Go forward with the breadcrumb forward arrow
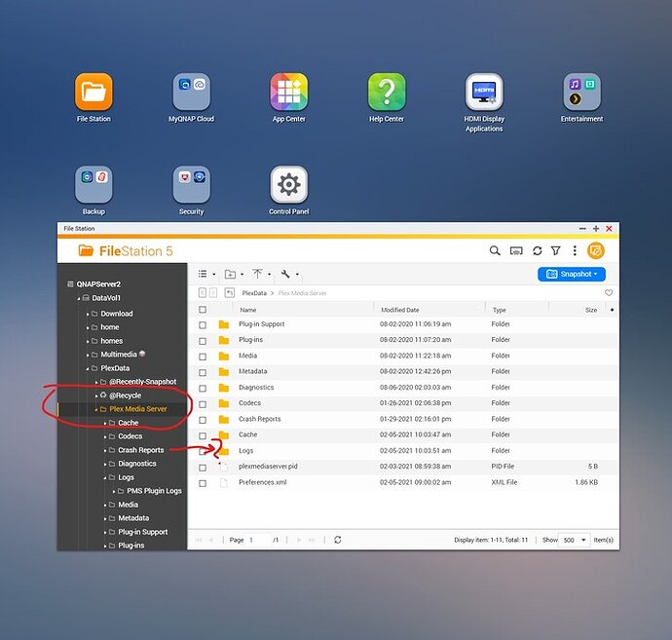672x640 pixels. tap(213, 293)
